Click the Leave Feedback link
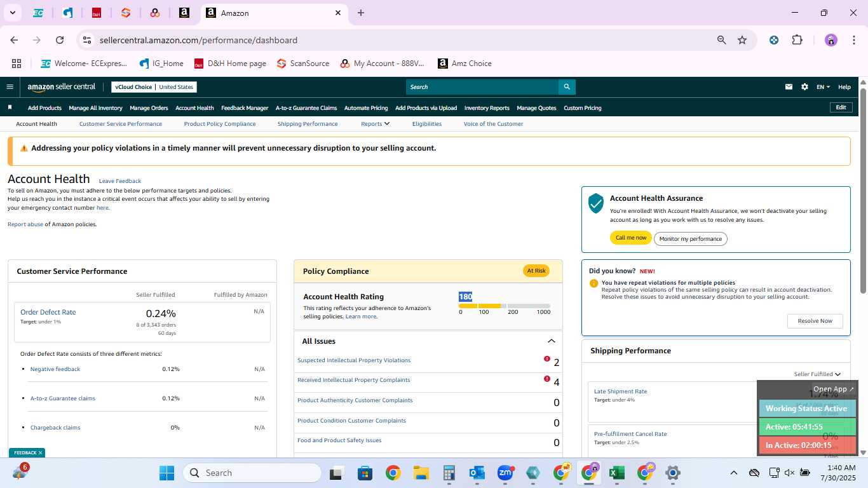Screen dimensions: 868x488 click(120, 181)
